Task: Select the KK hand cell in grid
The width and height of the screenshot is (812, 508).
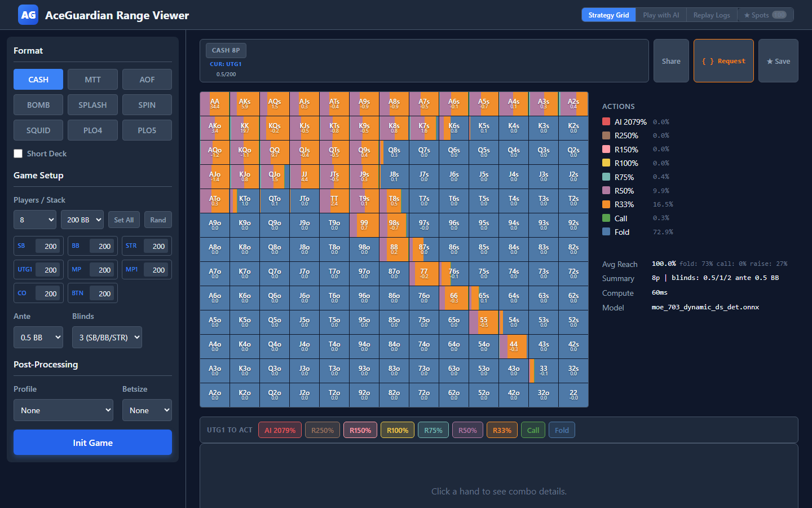Action: pyautogui.click(x=245, y=128)
